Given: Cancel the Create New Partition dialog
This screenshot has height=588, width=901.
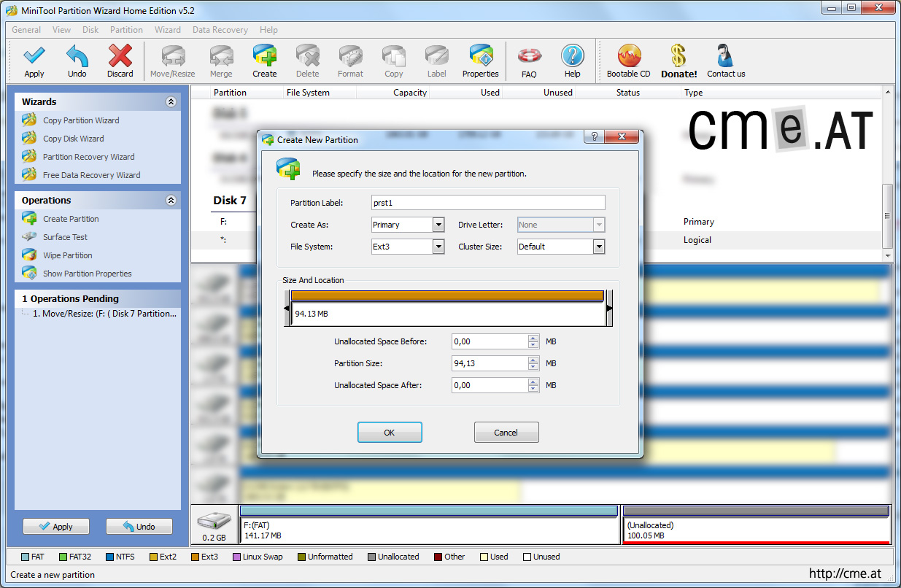Looking at the screenshot, I should coord(506,433).
